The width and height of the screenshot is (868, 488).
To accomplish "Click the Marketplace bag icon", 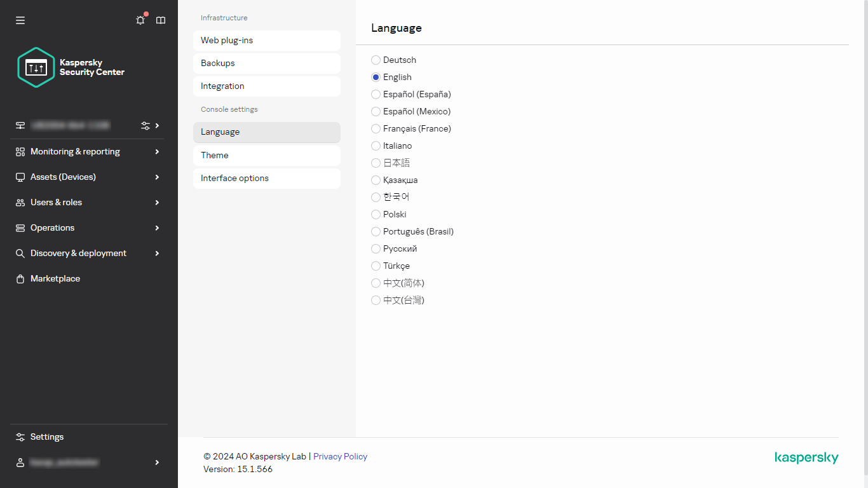I will pos(20,278).
